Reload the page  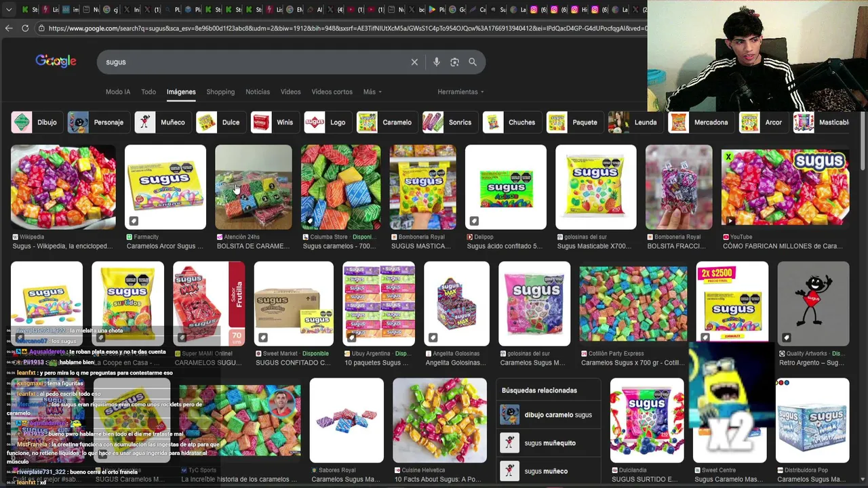point(25,28)
